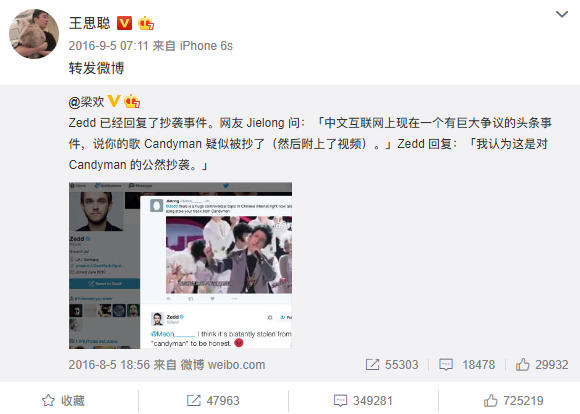Repost this weibo with 47963 reposts
Screen dimensions: 580x414
point(213,401)
